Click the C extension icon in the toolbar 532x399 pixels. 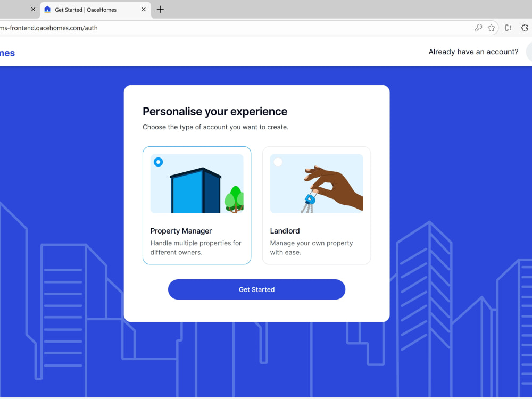pos(508,28)
